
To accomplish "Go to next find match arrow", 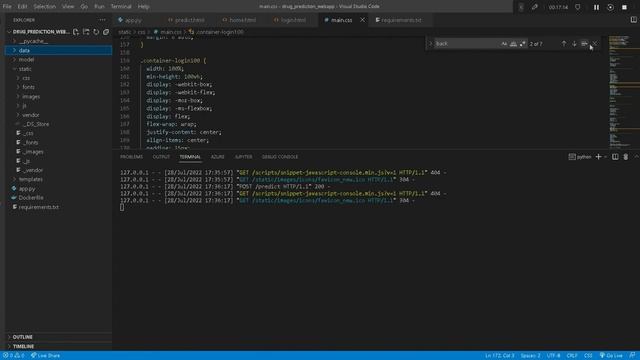I will click(574, 44).
